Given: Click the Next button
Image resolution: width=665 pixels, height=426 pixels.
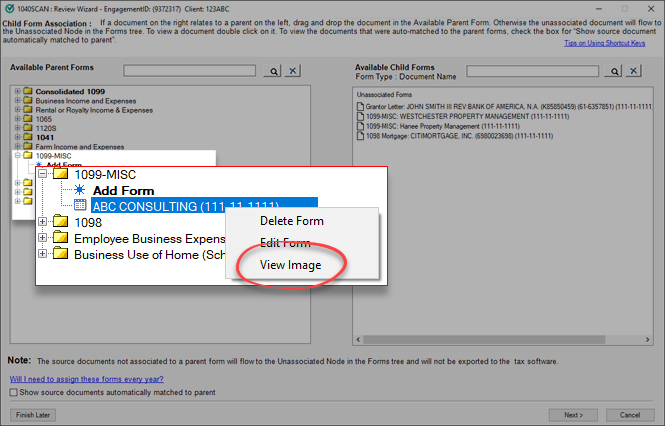Looking at the screenshot, I should click(573, 414).
